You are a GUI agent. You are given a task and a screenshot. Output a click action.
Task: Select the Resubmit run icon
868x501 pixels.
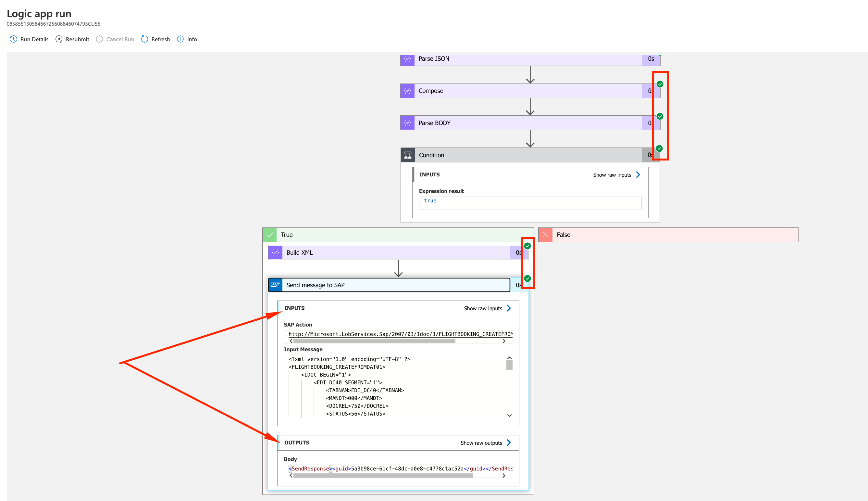(x=59, y=39)
